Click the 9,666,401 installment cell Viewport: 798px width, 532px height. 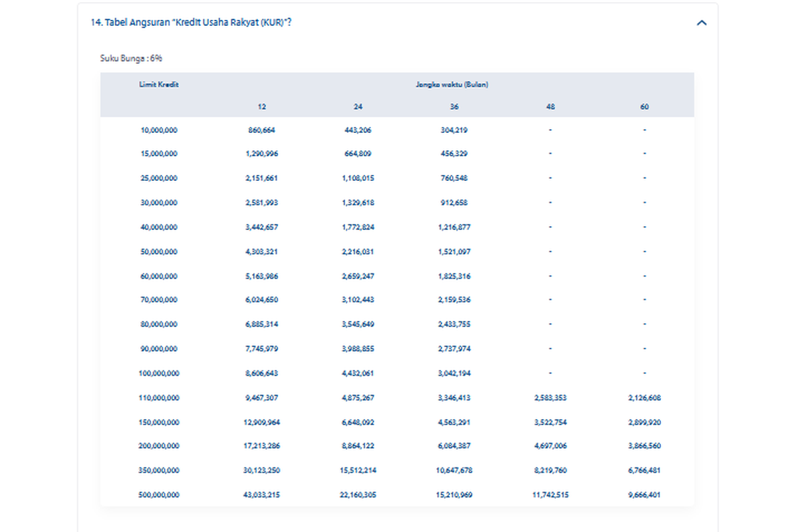click(x=644, y=495)
